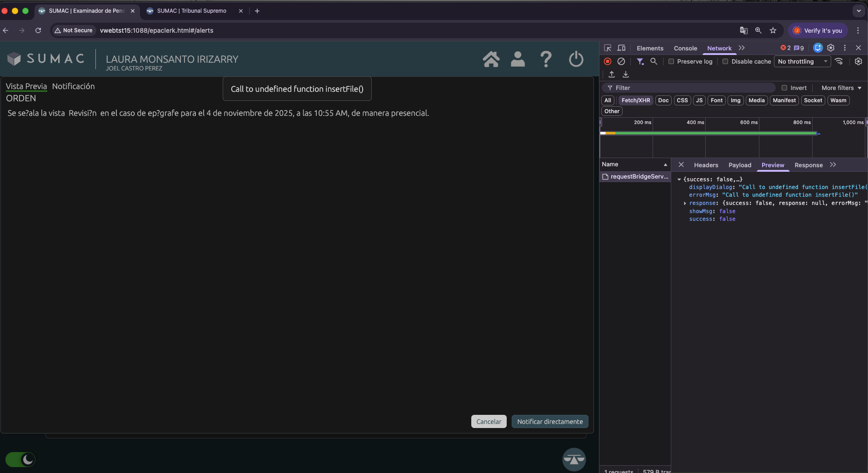Click the scales of justice floating icon

[x=574, y=459]
